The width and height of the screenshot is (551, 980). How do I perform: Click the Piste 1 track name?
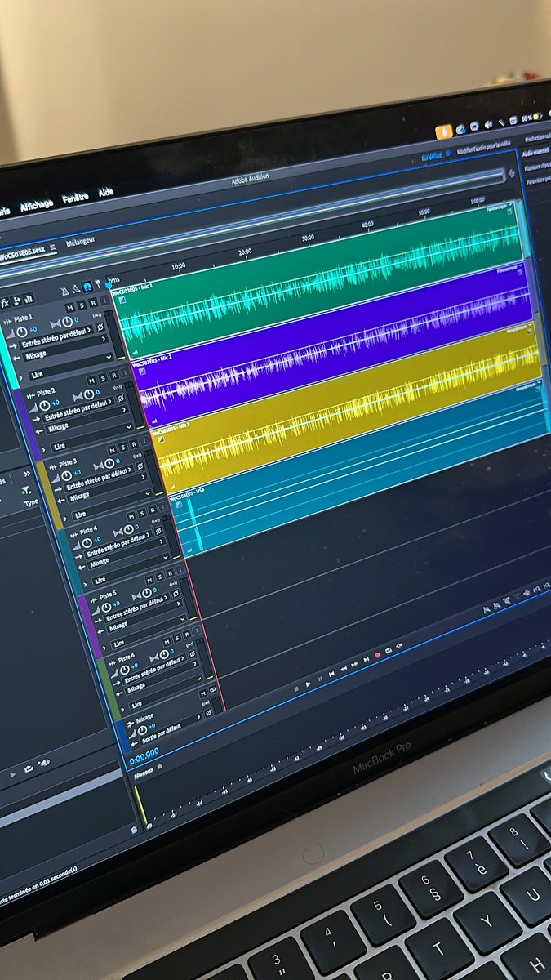(x=24, y=318)
